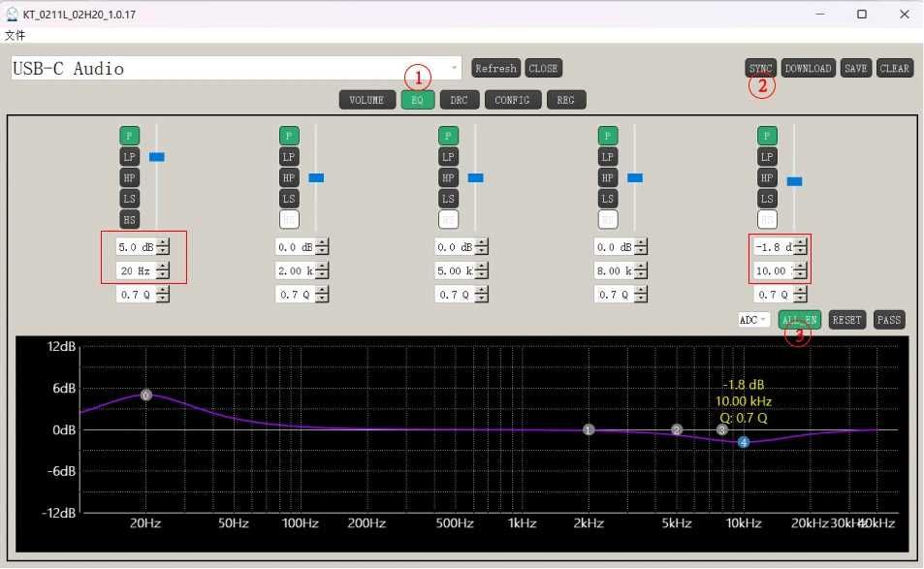924x569 pixels.
Task: Toggle the P filter type on band 3
Action: click(x=449, y=136)
